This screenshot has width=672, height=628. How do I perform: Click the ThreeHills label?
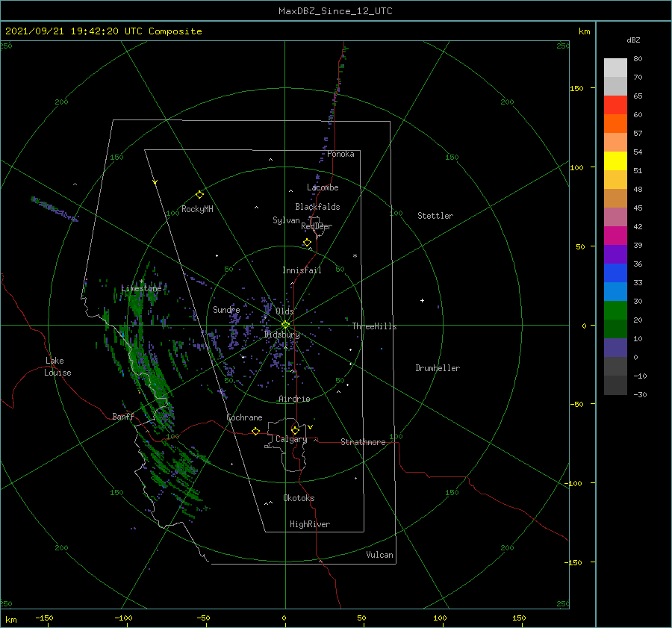coord(374,326)
